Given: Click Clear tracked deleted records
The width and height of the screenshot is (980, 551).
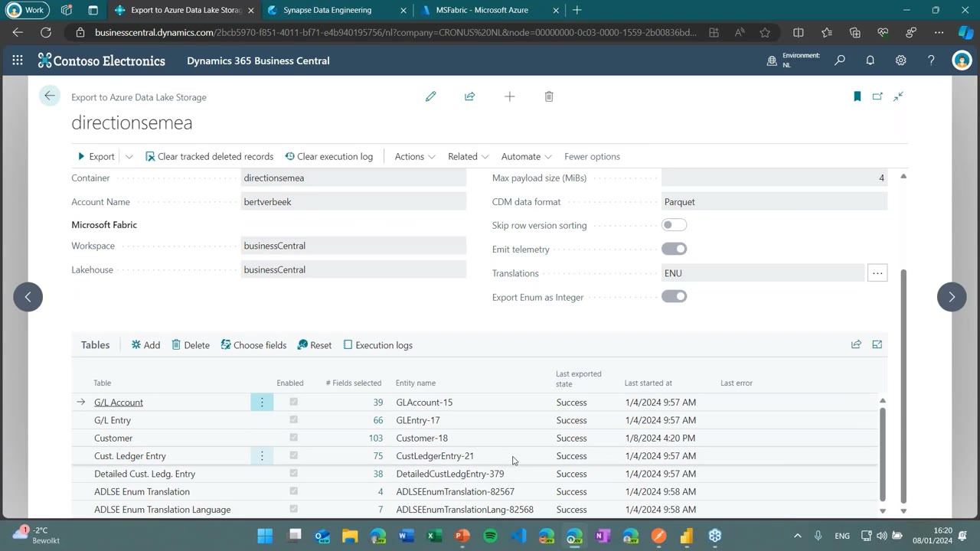Looking at the screenshot, I should [209, 157].
